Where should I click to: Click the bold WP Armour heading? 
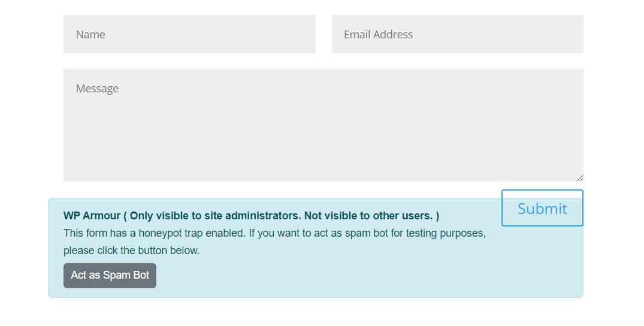[92, 216]
